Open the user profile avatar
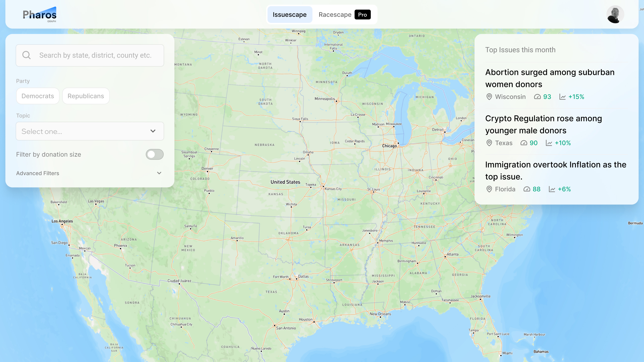 tap(615, 15)
